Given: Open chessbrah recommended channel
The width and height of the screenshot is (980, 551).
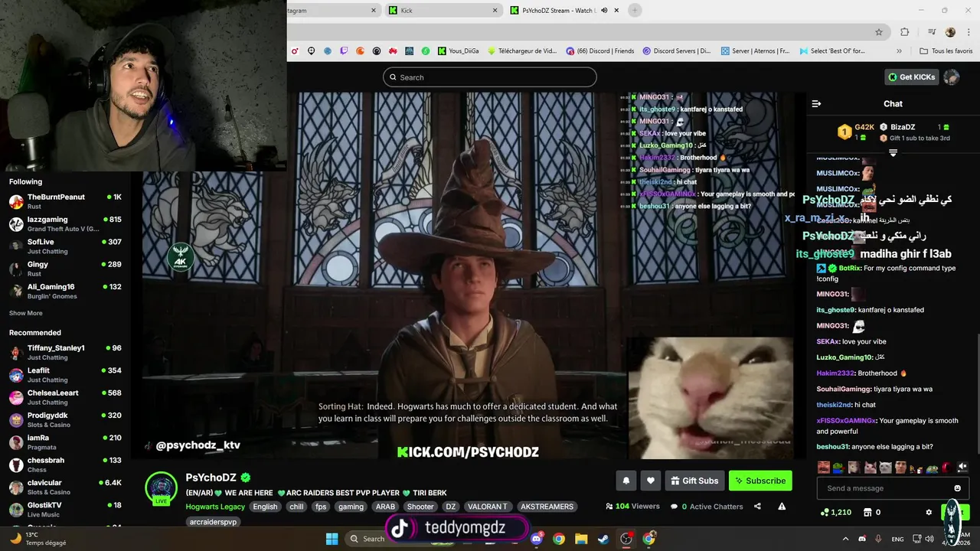Looking at the screenshot, I should [65, 465].
